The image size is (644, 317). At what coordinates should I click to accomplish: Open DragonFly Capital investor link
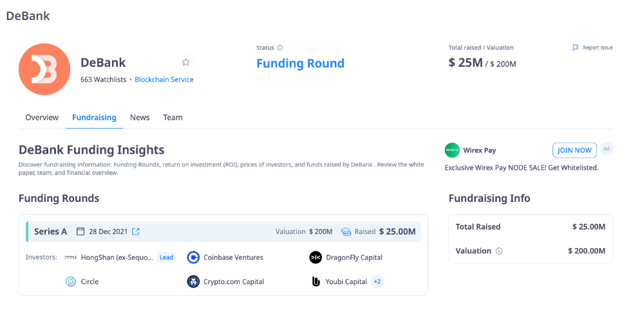(354, 258)
